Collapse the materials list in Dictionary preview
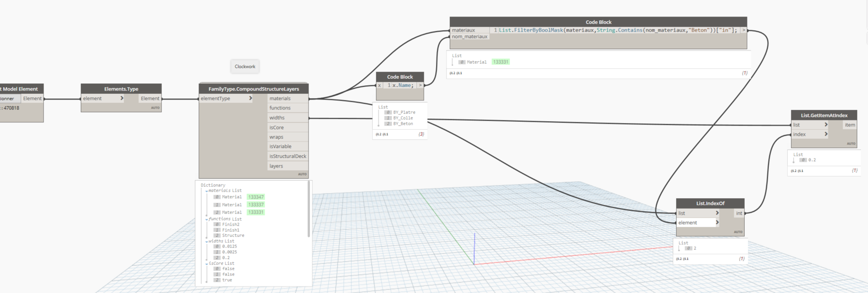This screenshot has height=293, width=868. 206,191
